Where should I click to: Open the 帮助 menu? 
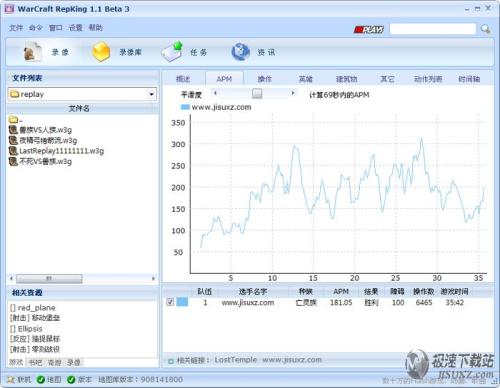point(96,28)
